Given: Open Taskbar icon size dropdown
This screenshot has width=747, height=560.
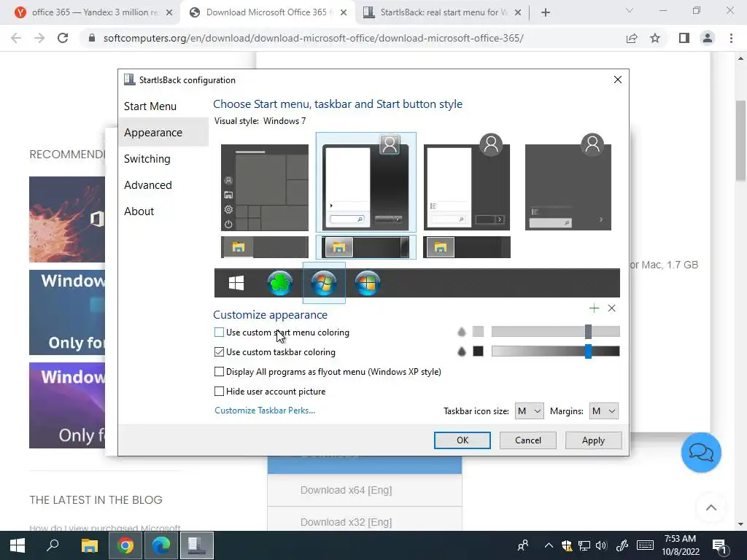Looking at the screenshot, I should pos(529,411).
